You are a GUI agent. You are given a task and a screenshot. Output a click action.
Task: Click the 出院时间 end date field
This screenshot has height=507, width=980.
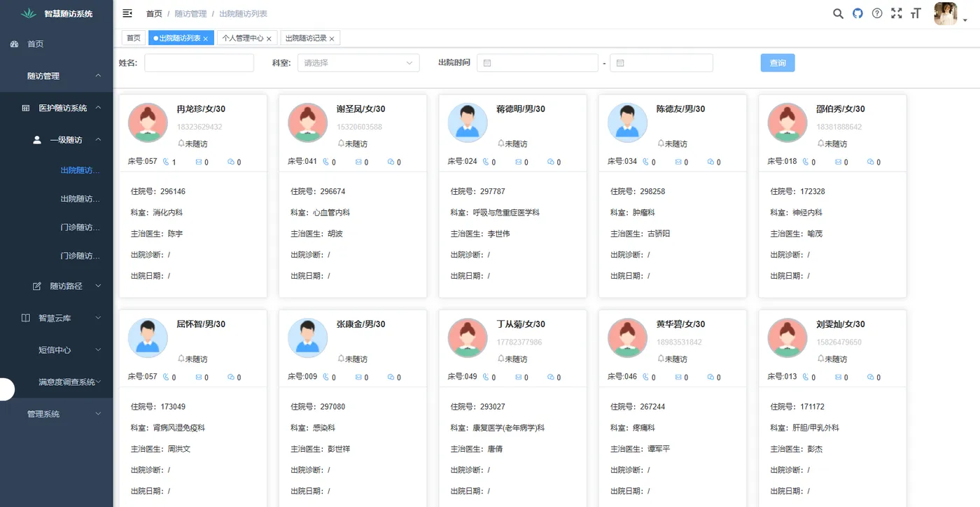(x=661, y=63)
